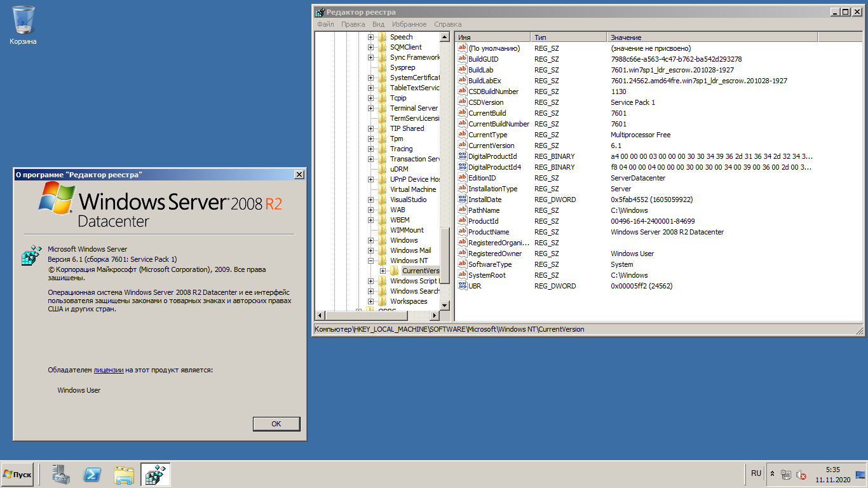Open the Вид menu

click(379, 24)
